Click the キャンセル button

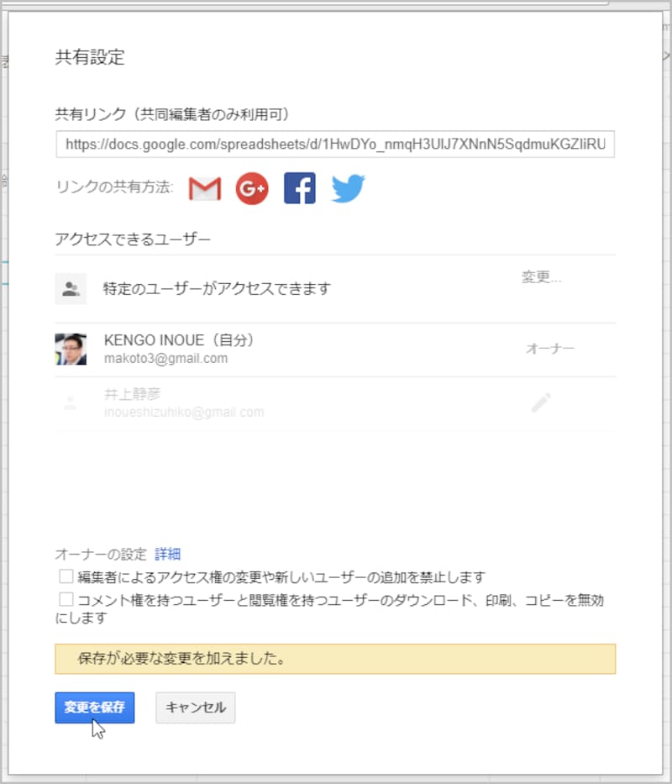[x=195, y=708]
